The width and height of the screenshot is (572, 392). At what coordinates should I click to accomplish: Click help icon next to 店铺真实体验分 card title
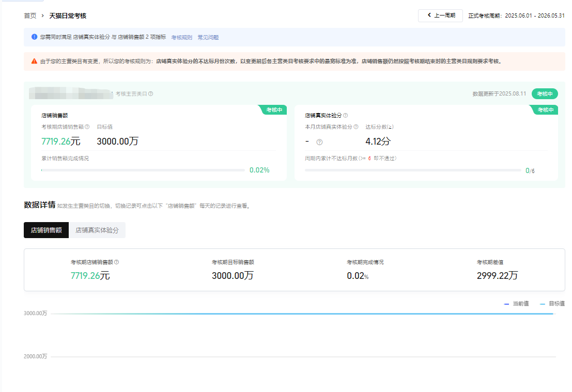pos(346,116)
